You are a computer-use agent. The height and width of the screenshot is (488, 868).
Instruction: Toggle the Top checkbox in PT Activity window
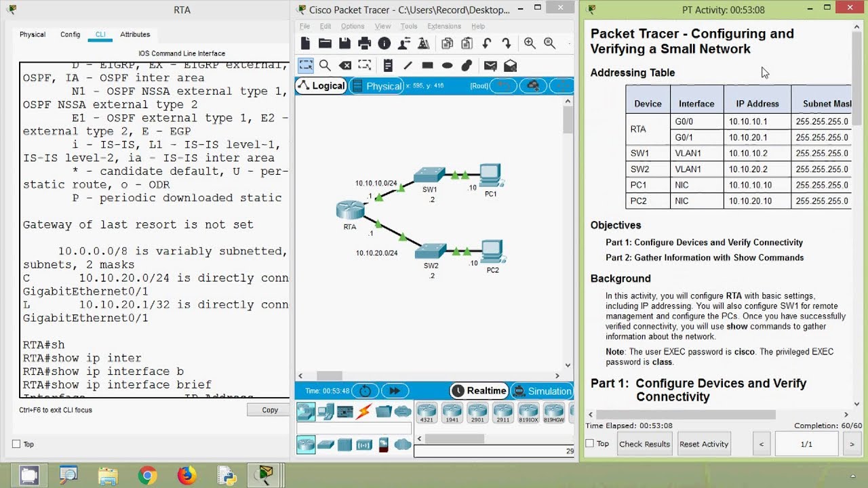click(x=590, y=444)
